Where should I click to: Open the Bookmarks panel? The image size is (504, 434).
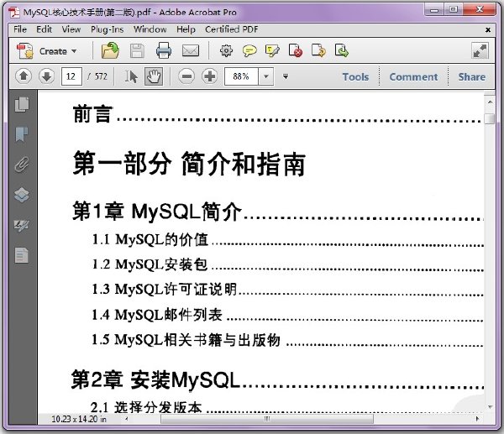tap(22, 134)
